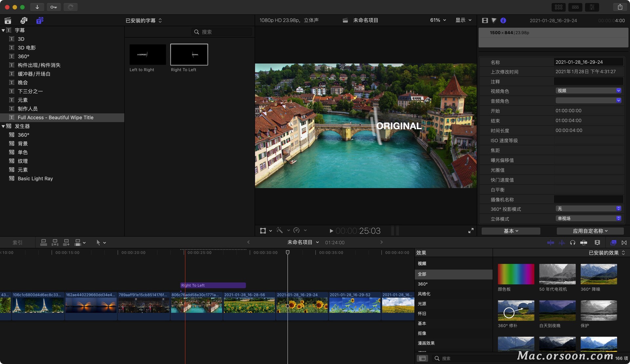Image resolution: width=630 pixels, height=364 pixels.
Task: Show the Info inspector tab
Action: pos(503,21)
